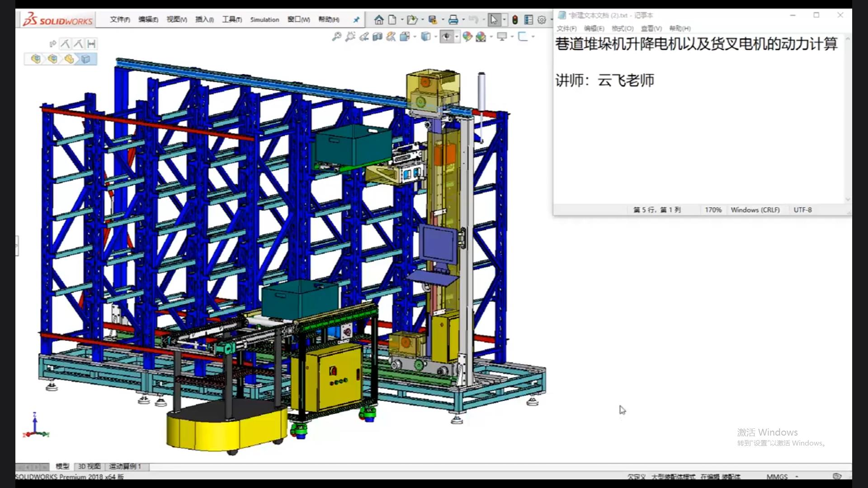Expand Select tool dropdown arrow
Screen dimensions: 868x488
point(504,20)
